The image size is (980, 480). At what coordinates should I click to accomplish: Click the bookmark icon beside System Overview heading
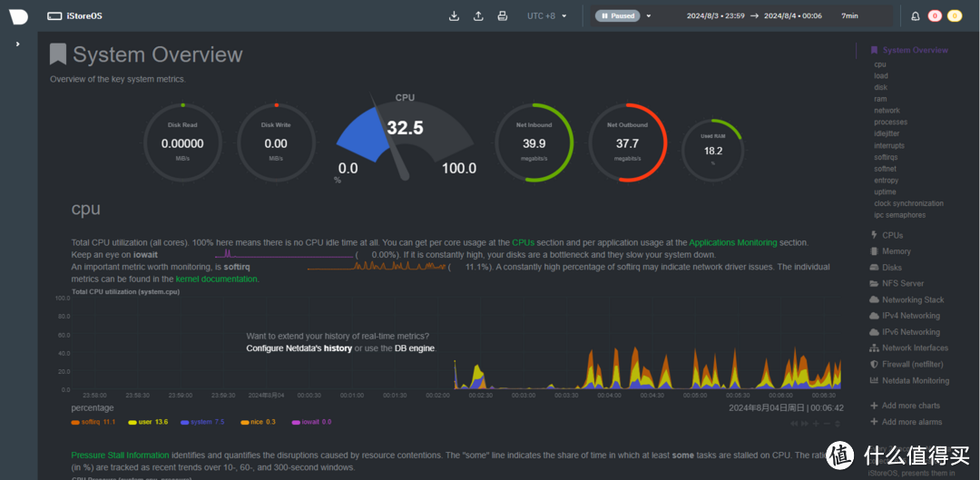58,54
